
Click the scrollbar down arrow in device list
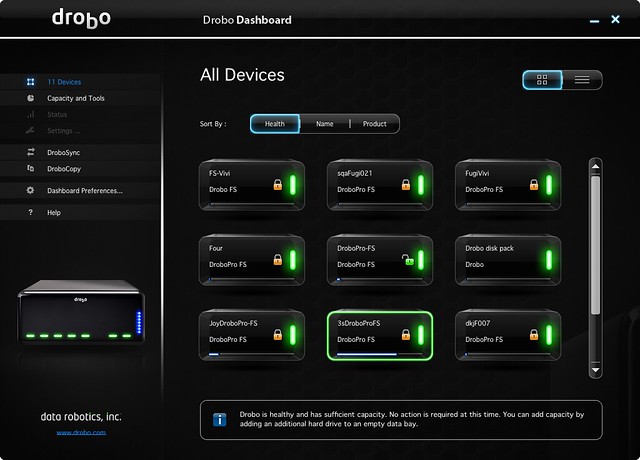(x=596, y=370)
